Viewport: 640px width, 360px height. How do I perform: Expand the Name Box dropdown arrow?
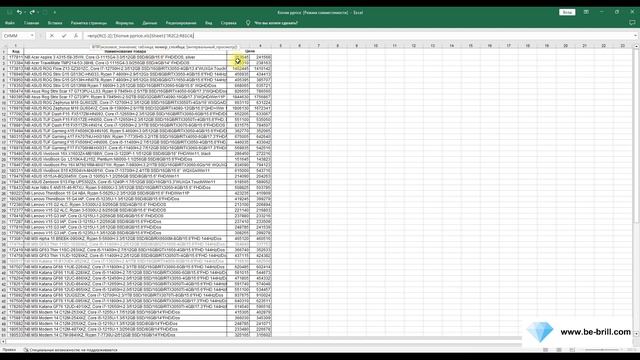coord(31,36)
